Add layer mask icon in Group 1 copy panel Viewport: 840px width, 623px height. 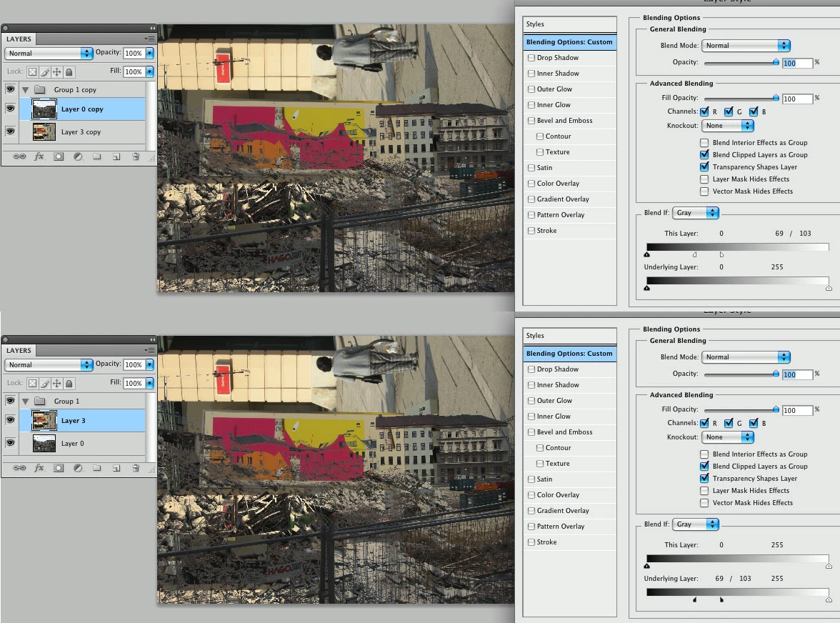59,156
